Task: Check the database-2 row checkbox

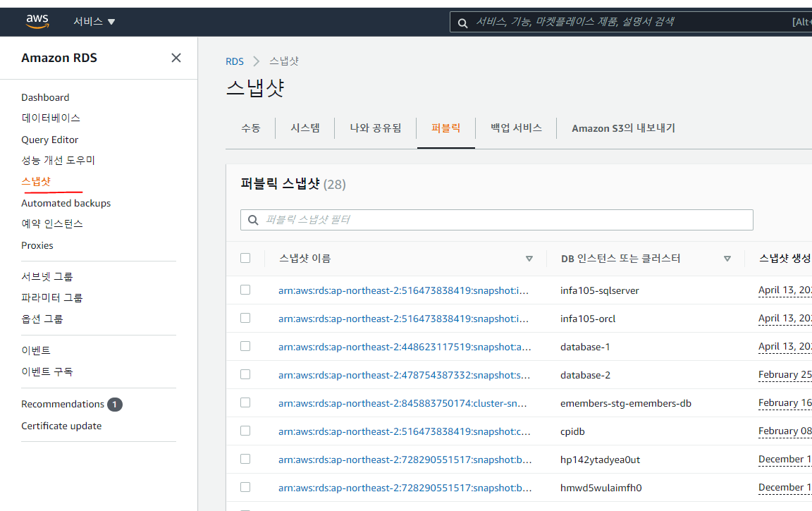Action: tap(245, 374)
